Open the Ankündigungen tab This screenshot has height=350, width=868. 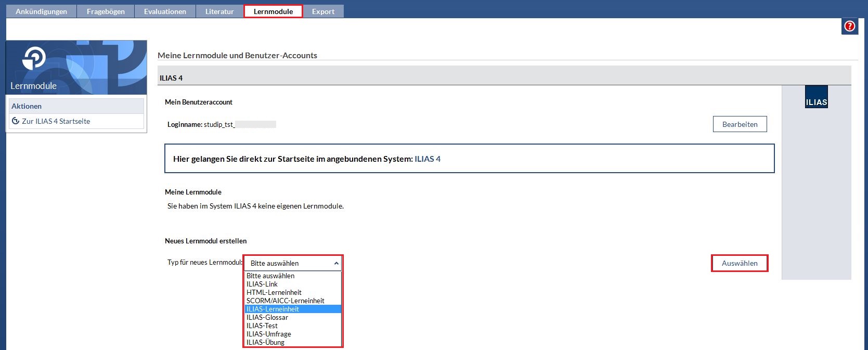(x=41, y=11)
